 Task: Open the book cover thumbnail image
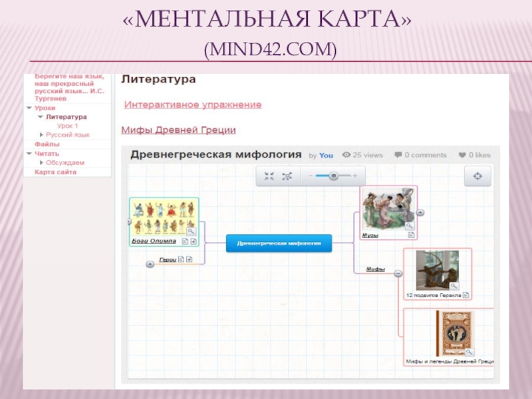(x=455, y=333)
